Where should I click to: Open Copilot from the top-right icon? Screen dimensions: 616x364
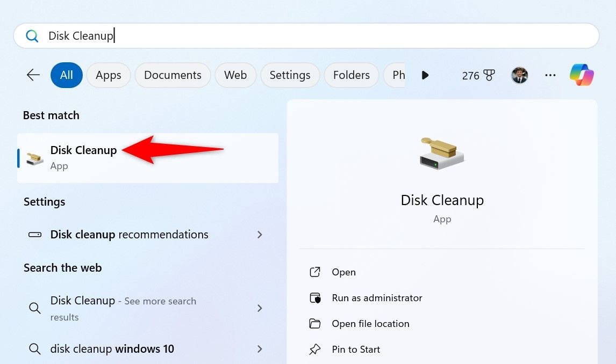pos(582,75)
